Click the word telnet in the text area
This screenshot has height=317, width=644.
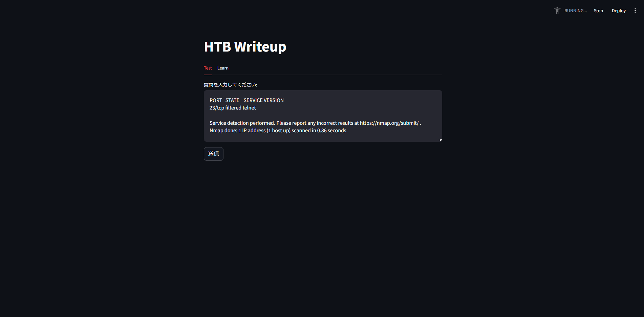click(249, 108)
